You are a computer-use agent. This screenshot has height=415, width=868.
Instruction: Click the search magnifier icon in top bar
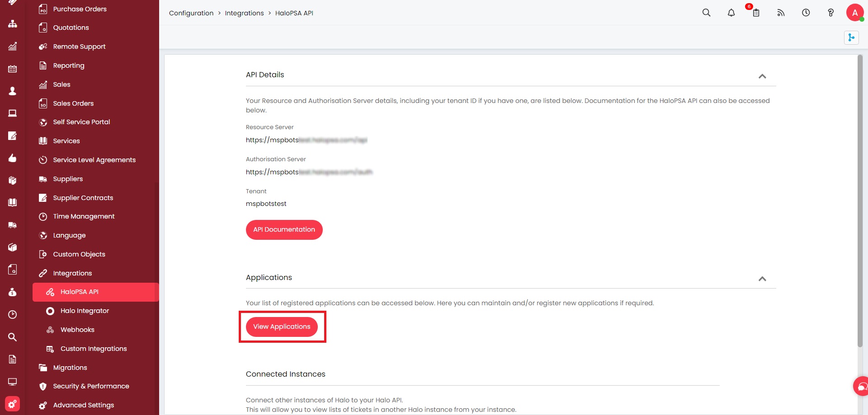[x=706, y=13]
